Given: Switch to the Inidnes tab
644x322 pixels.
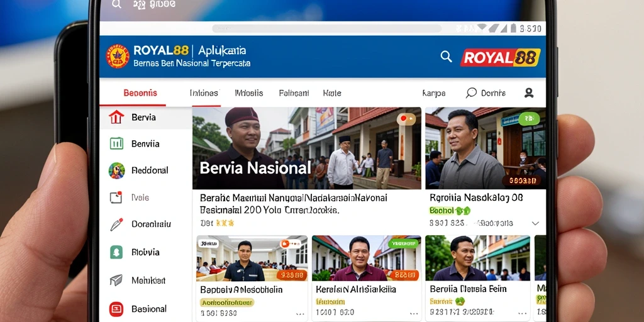Looking at the screenshot, I should [204, 93].
